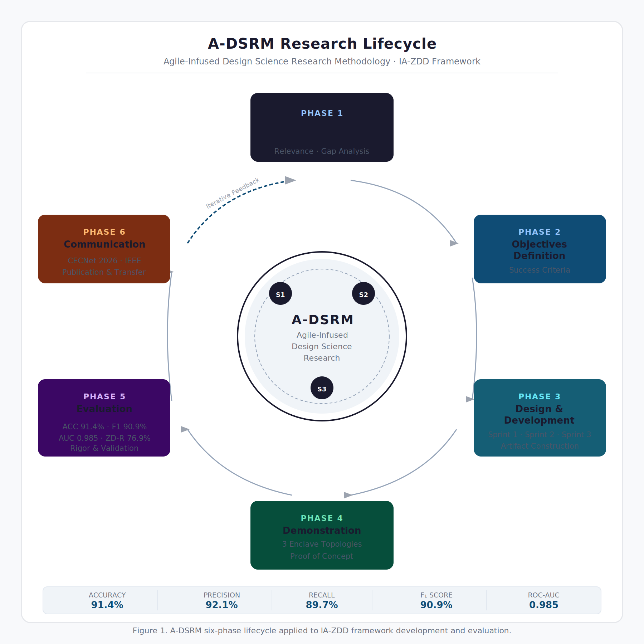Click the central A-DSRM heading
The height and width of the screenshot is (644, 644).
point(322,319)
